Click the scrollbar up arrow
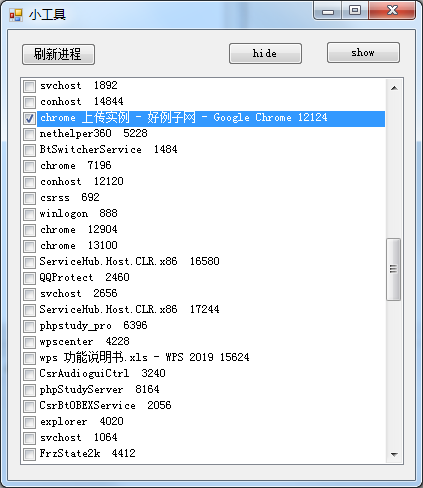 394,88
